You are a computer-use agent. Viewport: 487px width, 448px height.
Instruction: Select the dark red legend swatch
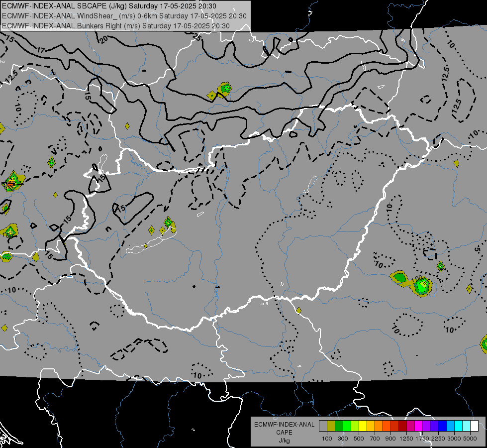pyautogui.click(x=402, y=426)
